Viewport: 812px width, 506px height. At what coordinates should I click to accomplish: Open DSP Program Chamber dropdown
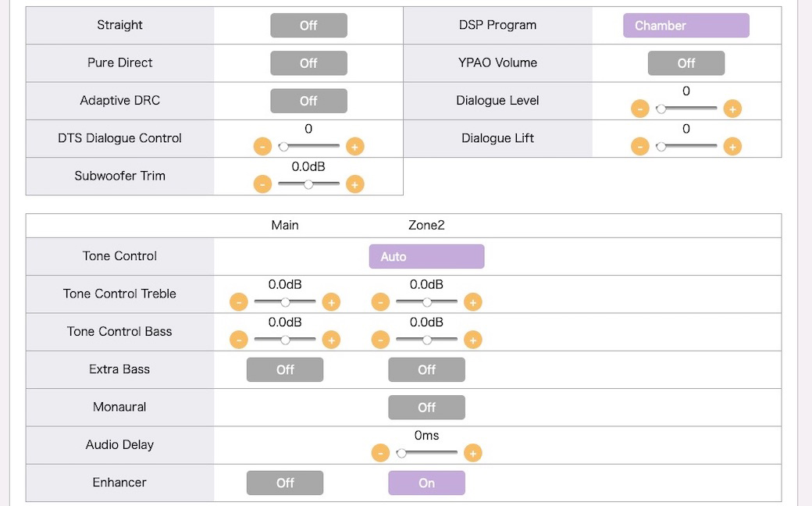(x=686, y=25)
